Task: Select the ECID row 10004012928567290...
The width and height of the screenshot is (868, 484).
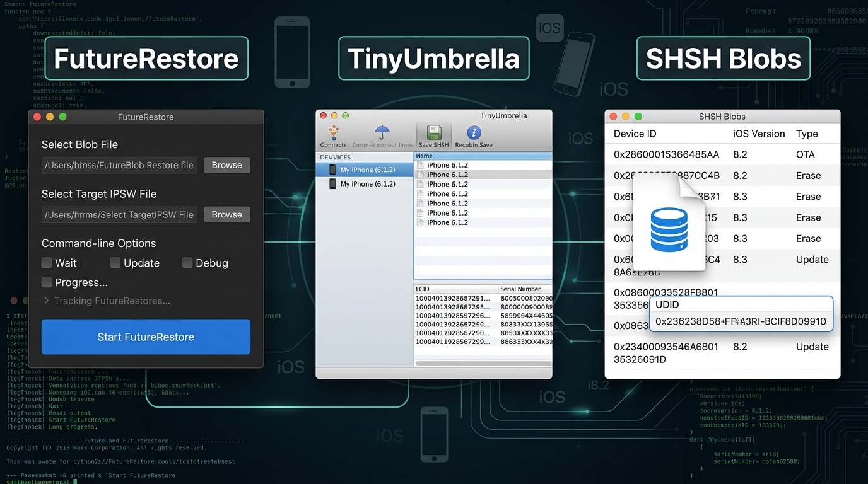Action: pyautogui.click(x=483, y=333)
